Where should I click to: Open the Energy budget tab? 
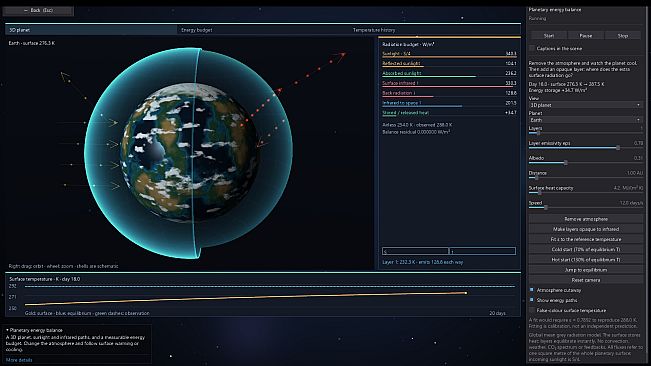263,30
